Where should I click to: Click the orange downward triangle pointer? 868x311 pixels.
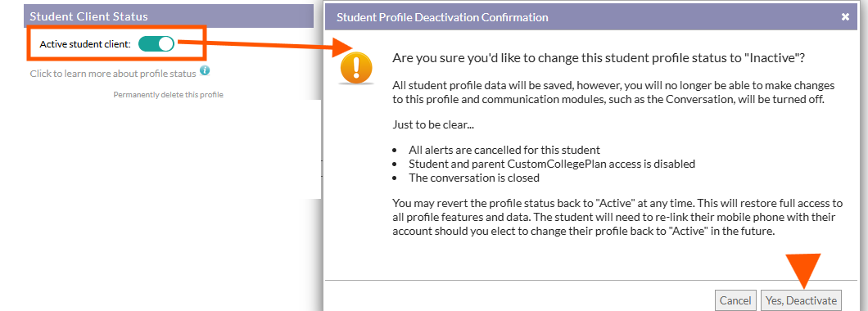point(802,272)
